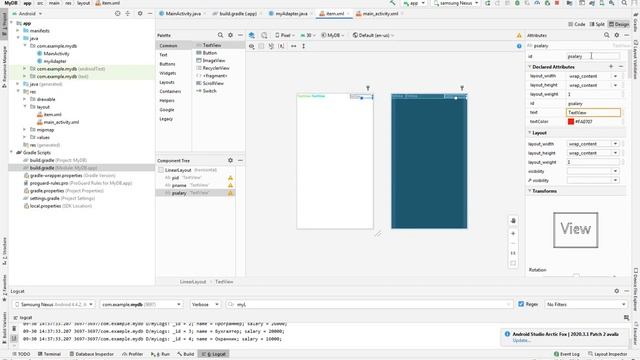The height and width of the screenshot is (360, 640).
Task: Open the Database Inspector tool tab
Action: pyautogui.click(x=91, y=354)
